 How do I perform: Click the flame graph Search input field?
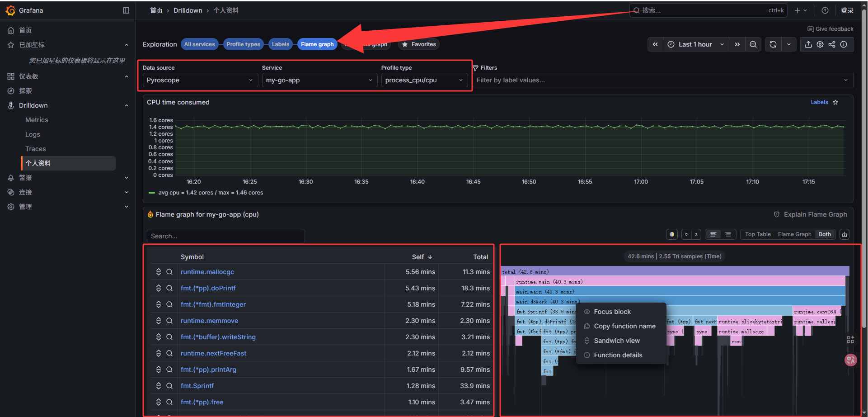(225, 236)
